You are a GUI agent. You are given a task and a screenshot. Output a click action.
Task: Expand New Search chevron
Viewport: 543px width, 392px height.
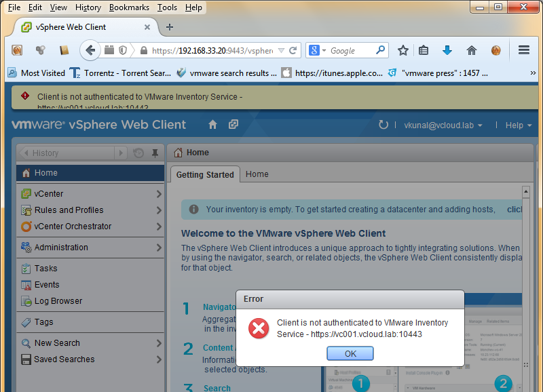coord(159,343)
